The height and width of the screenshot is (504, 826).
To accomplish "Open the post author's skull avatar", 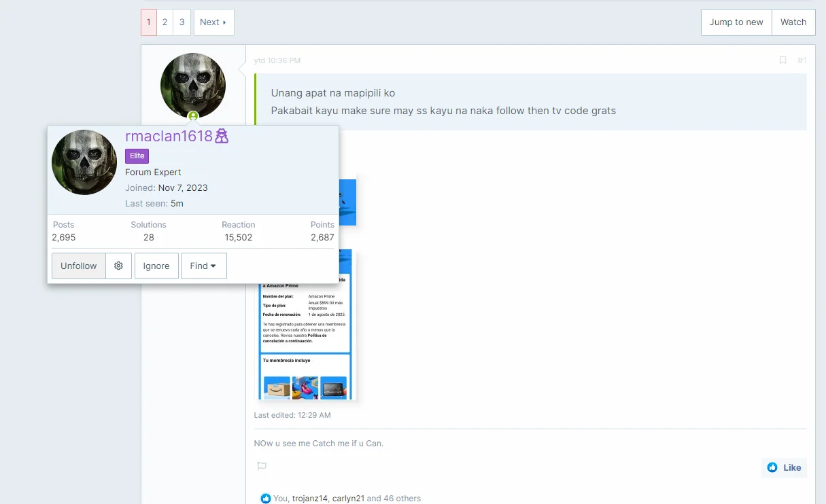I will [x=193, y=86].
